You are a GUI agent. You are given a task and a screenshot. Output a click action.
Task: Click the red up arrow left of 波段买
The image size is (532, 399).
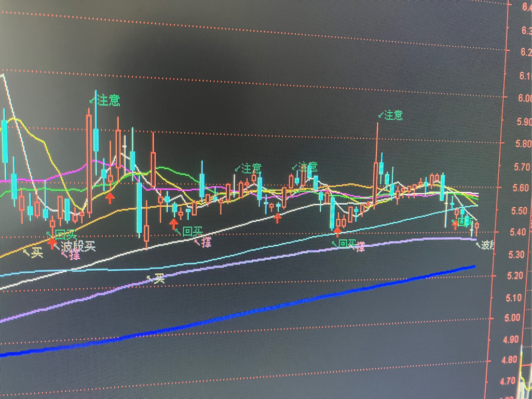52,243
